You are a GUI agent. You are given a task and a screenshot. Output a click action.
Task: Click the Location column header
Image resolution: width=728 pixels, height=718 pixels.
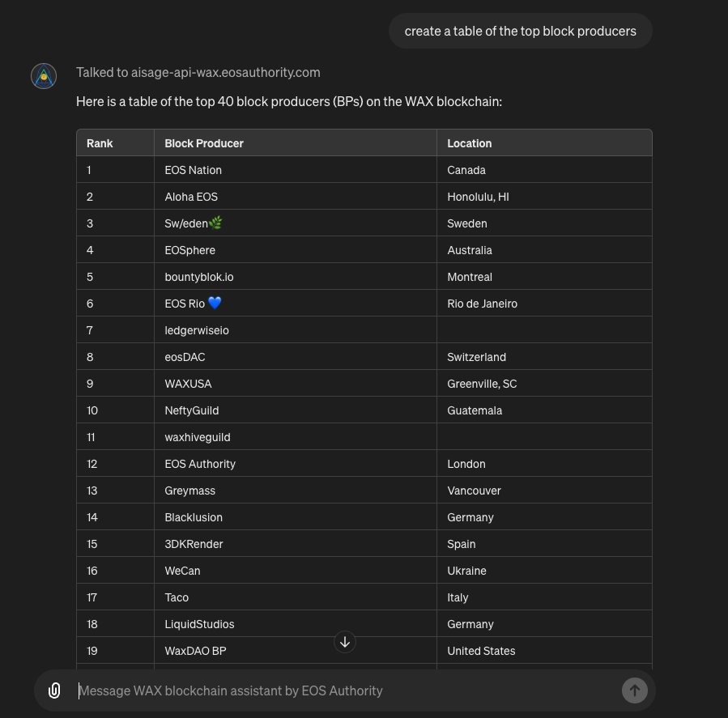(470, 143)
